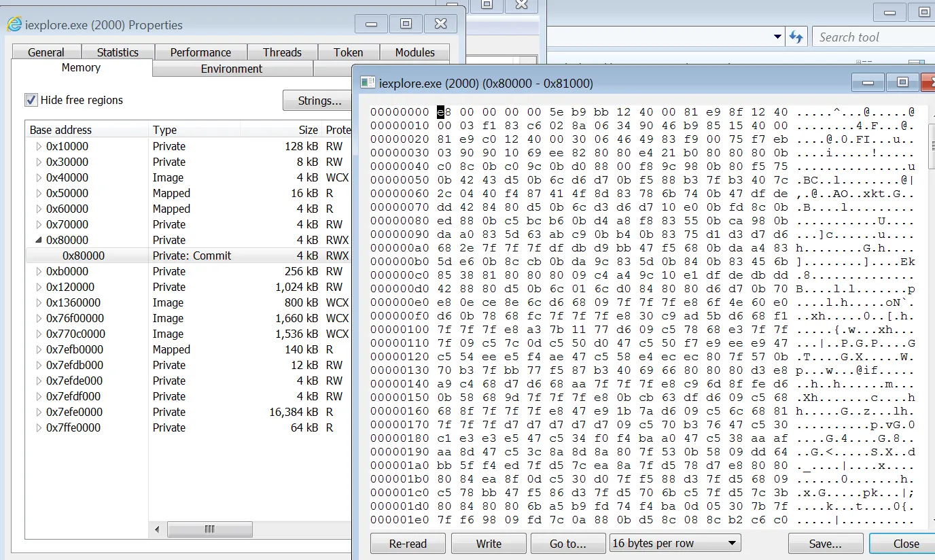Expand the 0x30000 memory region
The width and height of the screenshot is (935, 560).
coord(38,162)
